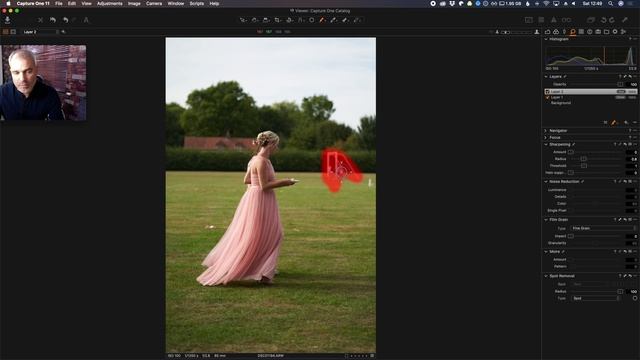Click the Undo arrow icon
The width and height of the screenshot is (640, 360).
(x=65, y=20)
